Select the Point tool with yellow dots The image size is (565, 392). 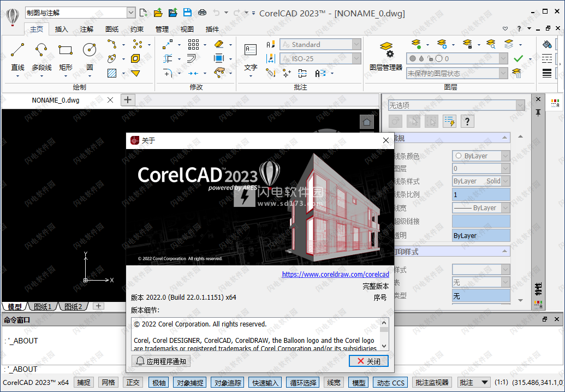click(x=137, y=44)
